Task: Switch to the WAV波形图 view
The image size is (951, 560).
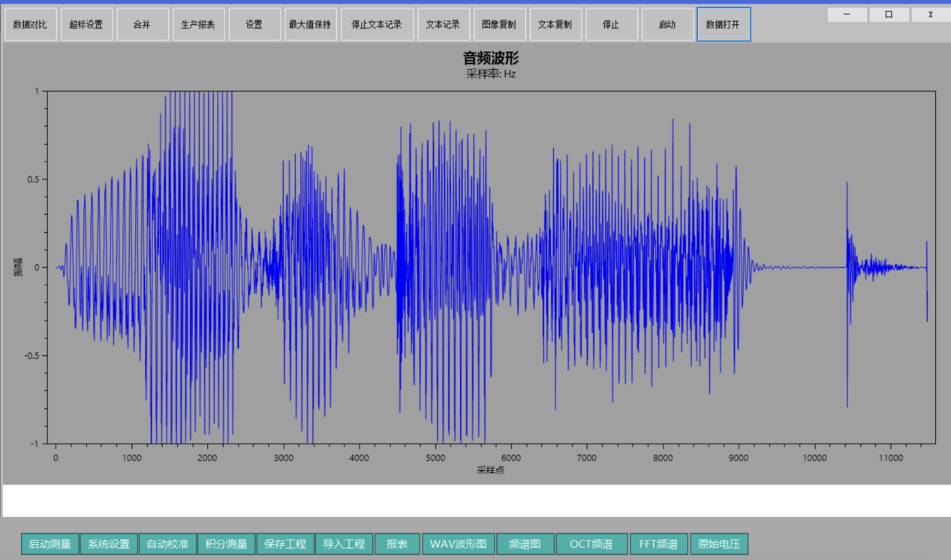Action: click(458, 544)
